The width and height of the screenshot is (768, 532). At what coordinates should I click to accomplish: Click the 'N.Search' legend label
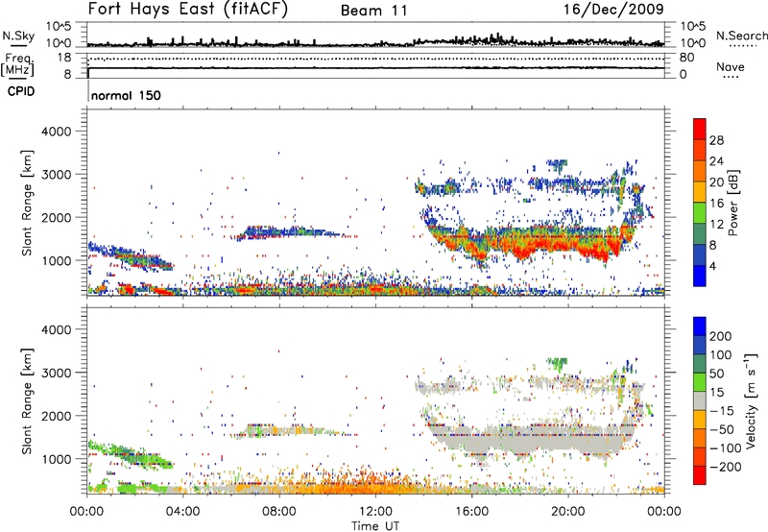pos(741,36)
